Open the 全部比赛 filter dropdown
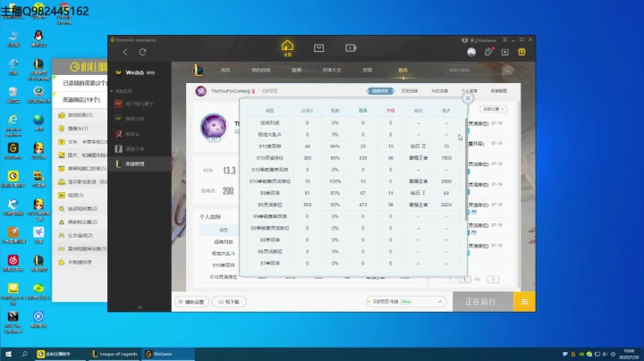Screen dimensions: 644x361 tap(493, 109)
